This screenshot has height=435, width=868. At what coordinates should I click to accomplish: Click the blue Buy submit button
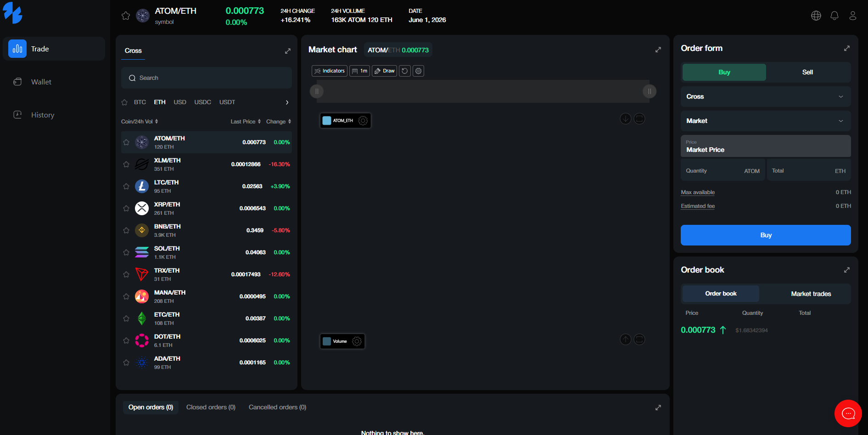coord(766,235)
